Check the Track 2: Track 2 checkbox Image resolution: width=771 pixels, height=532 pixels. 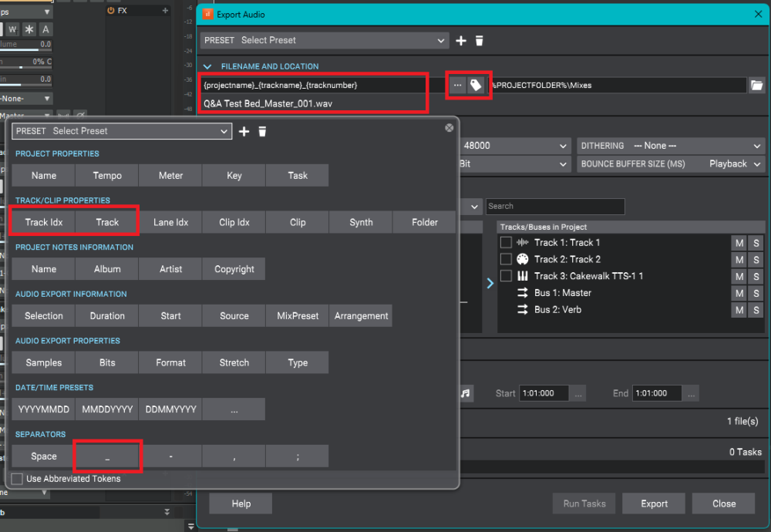[506, 259]
